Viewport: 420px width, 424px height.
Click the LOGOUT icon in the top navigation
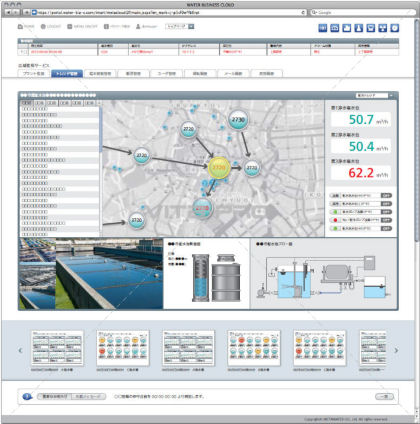(43, 27)
